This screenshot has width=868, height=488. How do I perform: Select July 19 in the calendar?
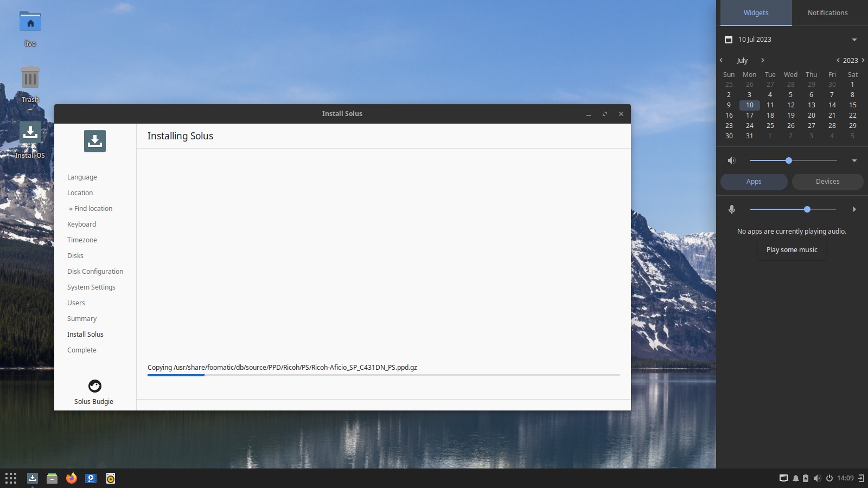791,115
